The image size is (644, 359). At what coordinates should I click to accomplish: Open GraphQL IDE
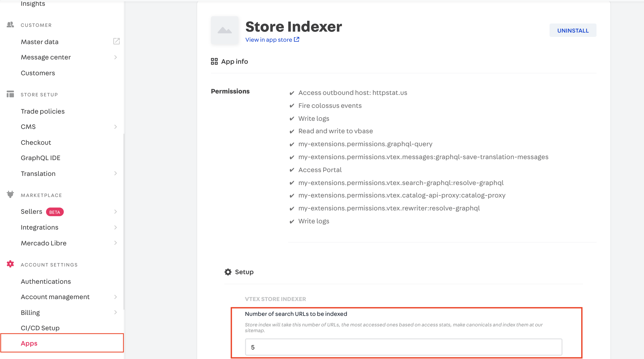coord(41,158)
